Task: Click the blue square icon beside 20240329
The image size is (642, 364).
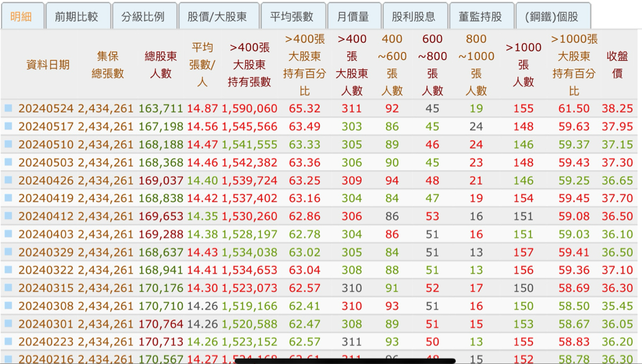Action: (8, 252)
